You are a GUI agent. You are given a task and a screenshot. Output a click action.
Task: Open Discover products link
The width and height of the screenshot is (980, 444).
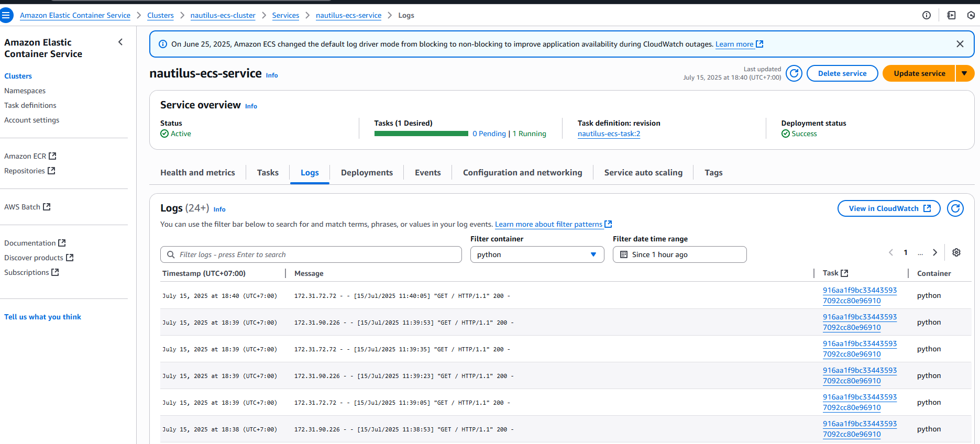pyautogui.click(x=39, y=258)
